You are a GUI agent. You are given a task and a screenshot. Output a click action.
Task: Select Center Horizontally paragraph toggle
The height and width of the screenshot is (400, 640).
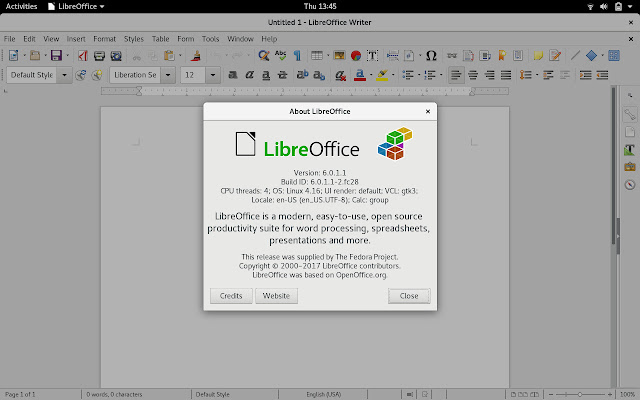473,75
